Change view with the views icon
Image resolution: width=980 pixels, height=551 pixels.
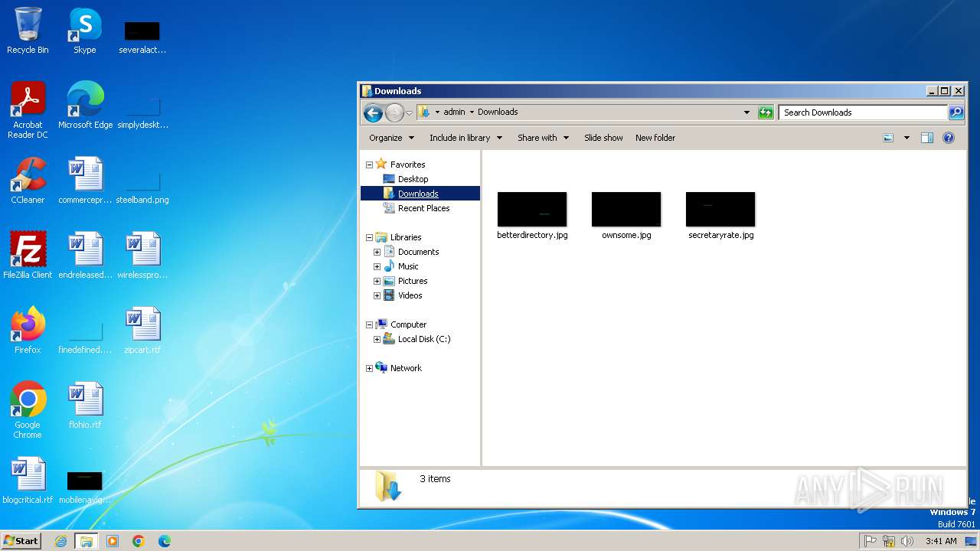click(x=888, y=138)
